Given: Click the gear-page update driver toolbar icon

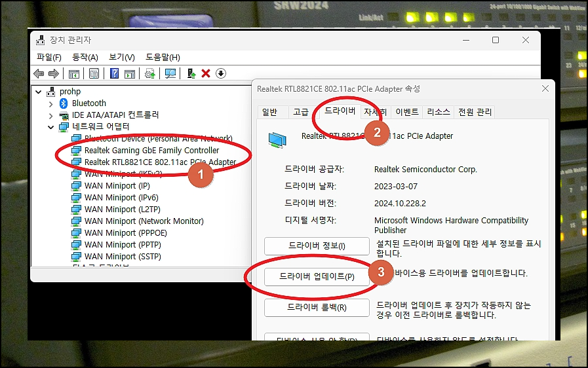Looking at the screenshot, I should (150, 73).
